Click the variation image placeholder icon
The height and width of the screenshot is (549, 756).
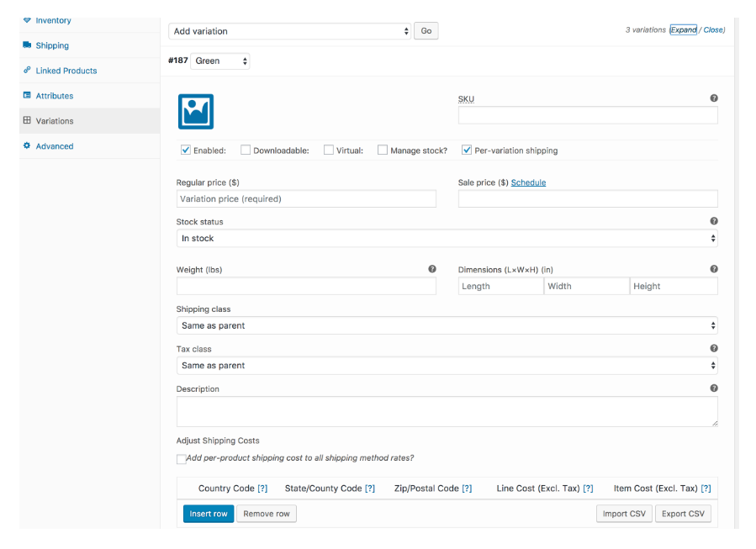196,111
